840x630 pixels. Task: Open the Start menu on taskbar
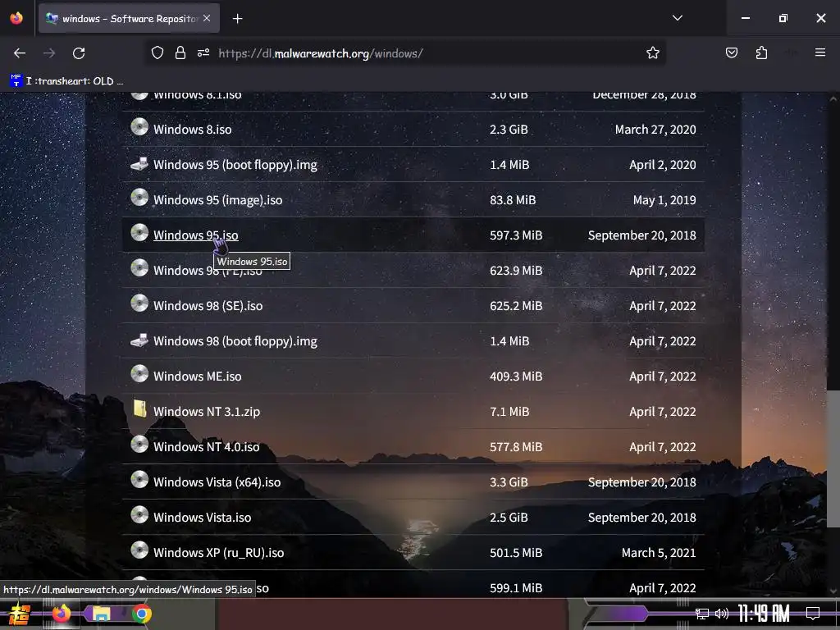click(x=19, y=614)
